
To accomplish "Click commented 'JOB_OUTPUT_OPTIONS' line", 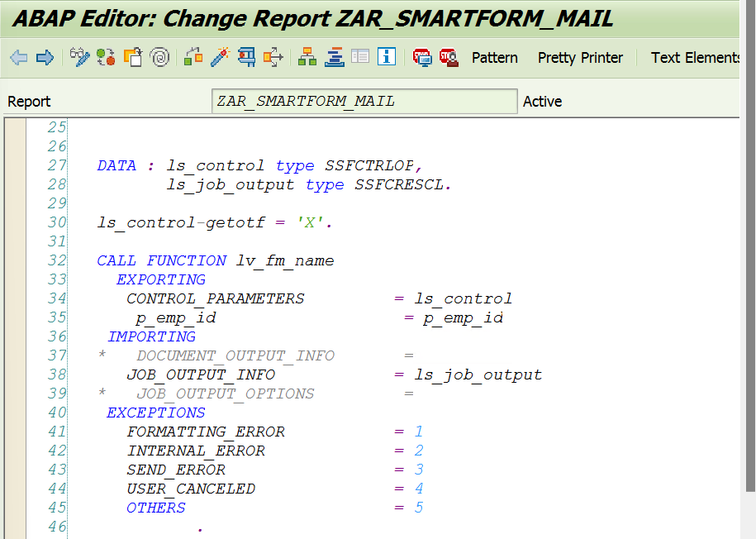I will 226,394.
